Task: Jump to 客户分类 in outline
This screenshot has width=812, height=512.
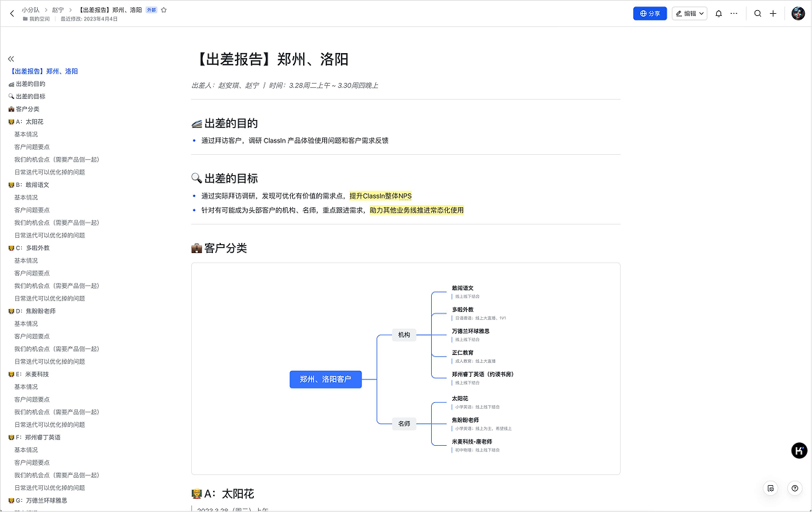Action: coord(24,109)
